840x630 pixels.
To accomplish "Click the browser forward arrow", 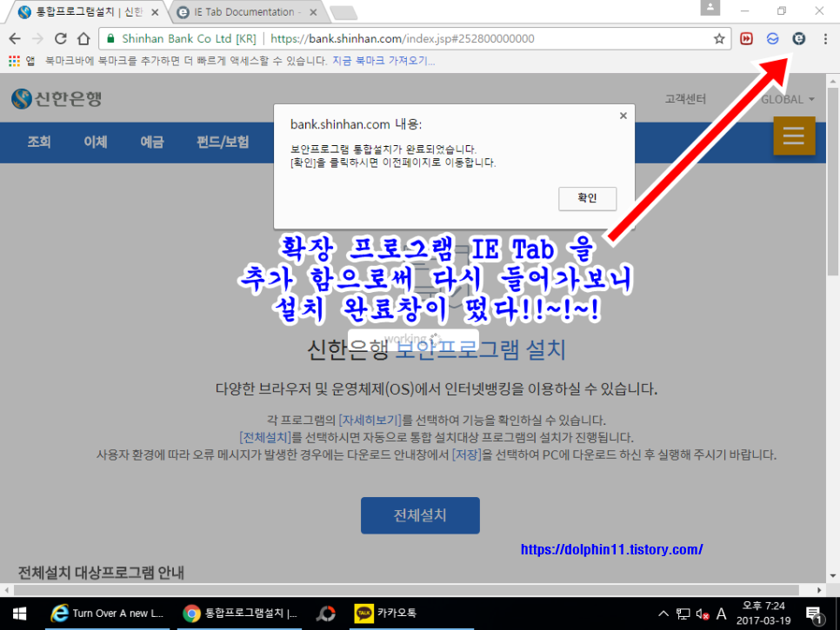I will (x=37, y=38).
